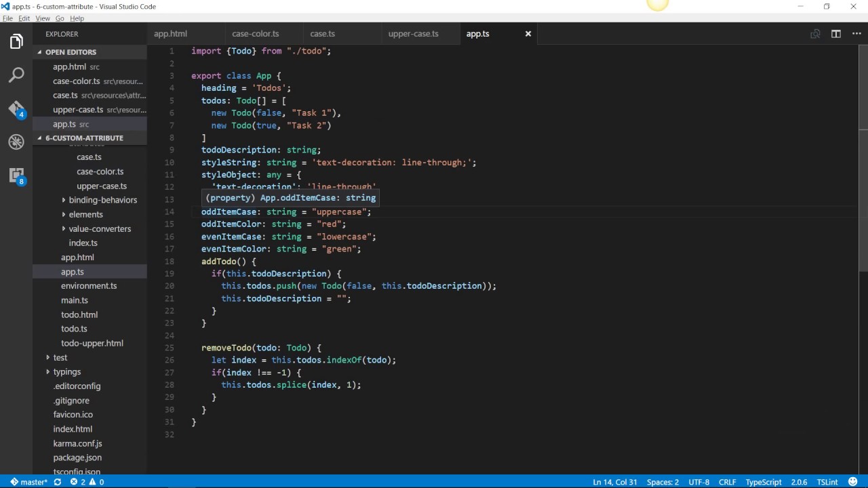
Task: Click the "red" value of oddItemColor
Action: 329,224
